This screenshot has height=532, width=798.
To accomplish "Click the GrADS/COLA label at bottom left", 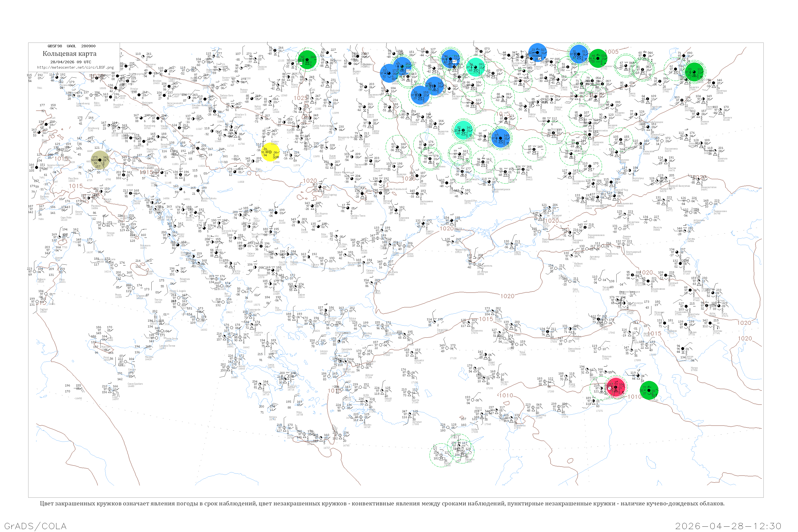I will coord(35,526).
